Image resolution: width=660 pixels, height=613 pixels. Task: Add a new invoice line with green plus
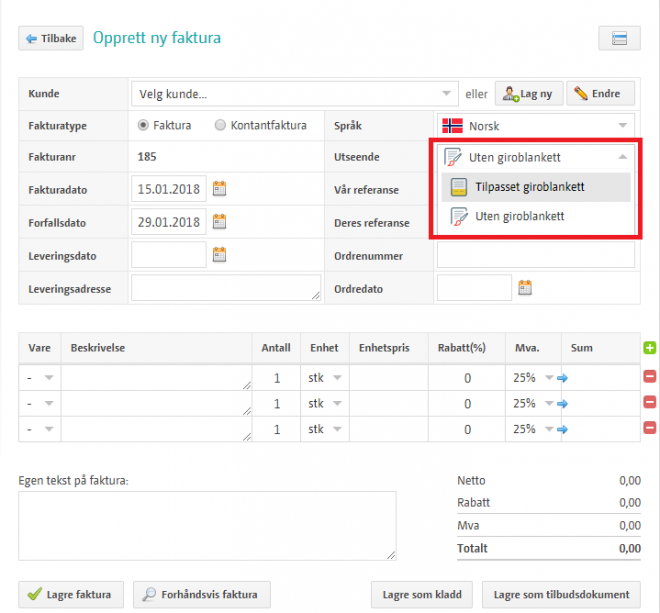click(x=649, y=348)
